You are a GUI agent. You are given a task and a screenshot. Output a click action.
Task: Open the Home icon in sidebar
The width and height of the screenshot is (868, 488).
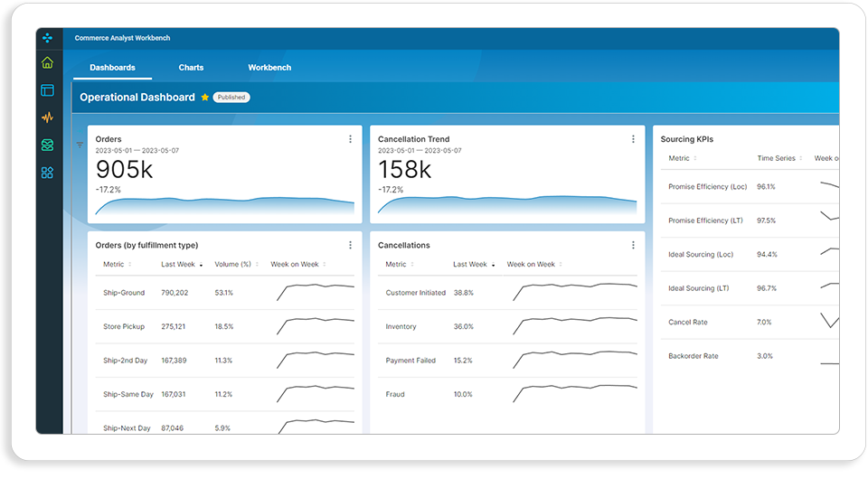[48, 62]
